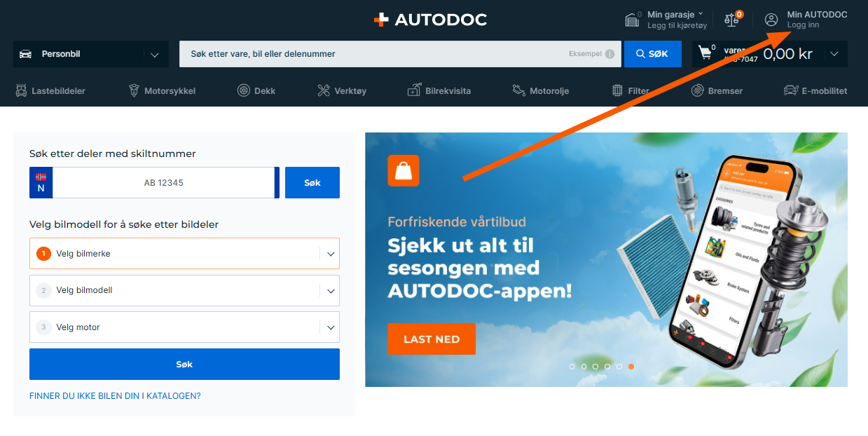Click the Dekk tyre icon
Viewport: 868px width, 436px height.
click(243, 90)
